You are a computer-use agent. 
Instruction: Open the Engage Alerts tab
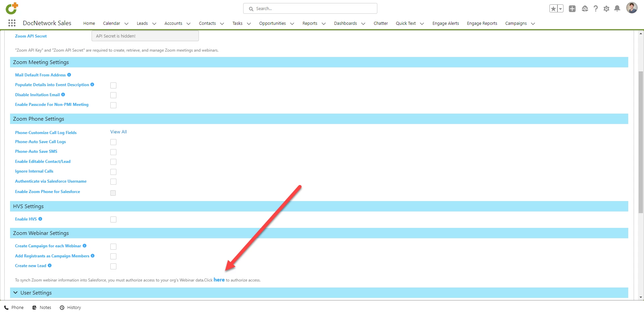(446, 23)
